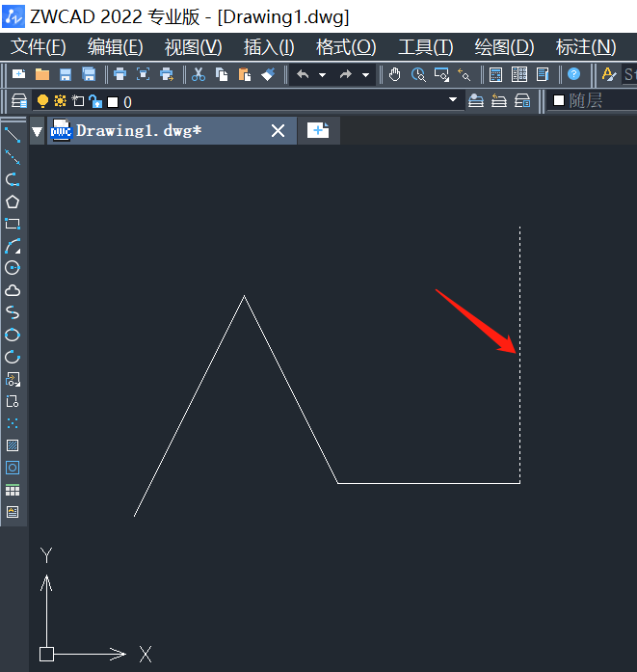Viewport: 637px width, 672px height.
Task: Click the Zoom Window icon
Action: point(441,74)
